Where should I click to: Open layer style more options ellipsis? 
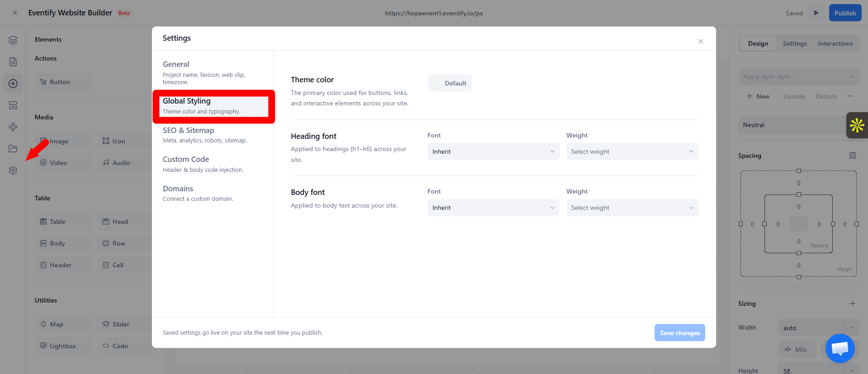tap(850, 96)
